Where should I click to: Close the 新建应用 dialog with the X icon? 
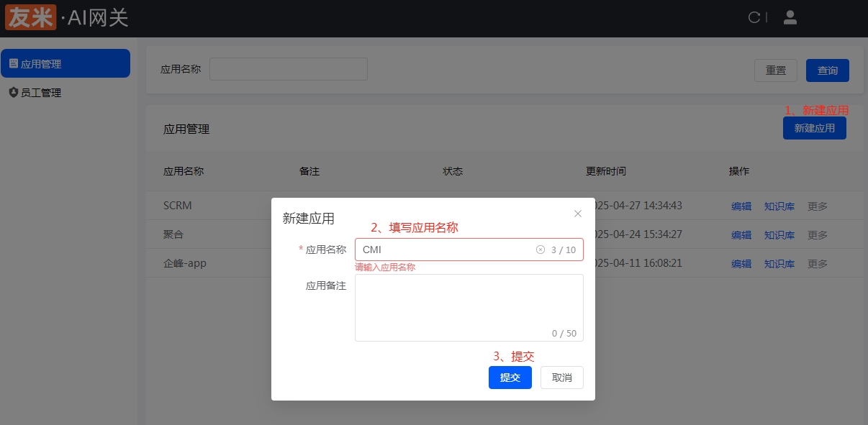coord(578,214)
